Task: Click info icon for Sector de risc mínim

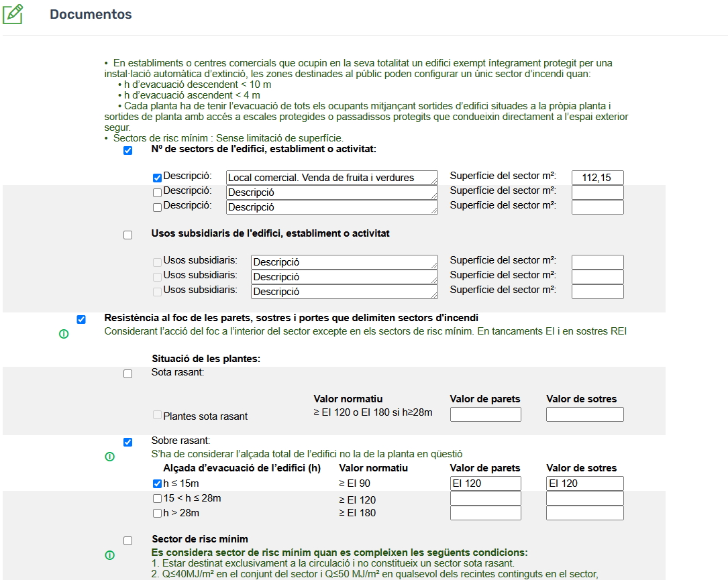Action: [110, 555]
